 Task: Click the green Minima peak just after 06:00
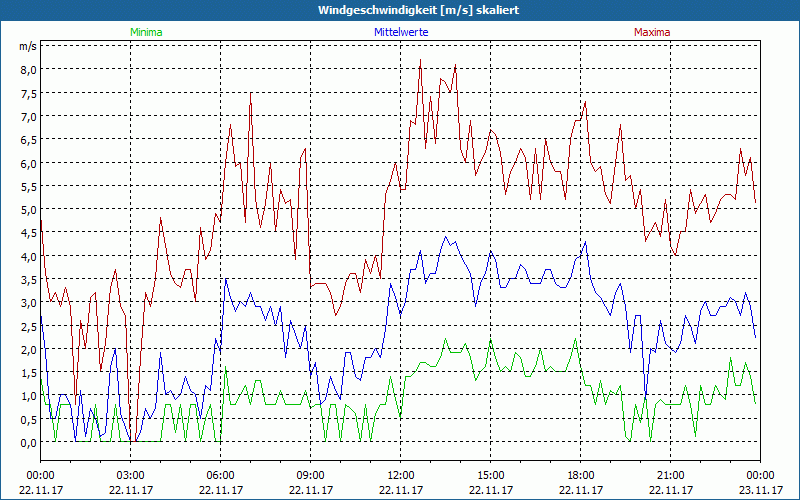[x=226, y=367]
